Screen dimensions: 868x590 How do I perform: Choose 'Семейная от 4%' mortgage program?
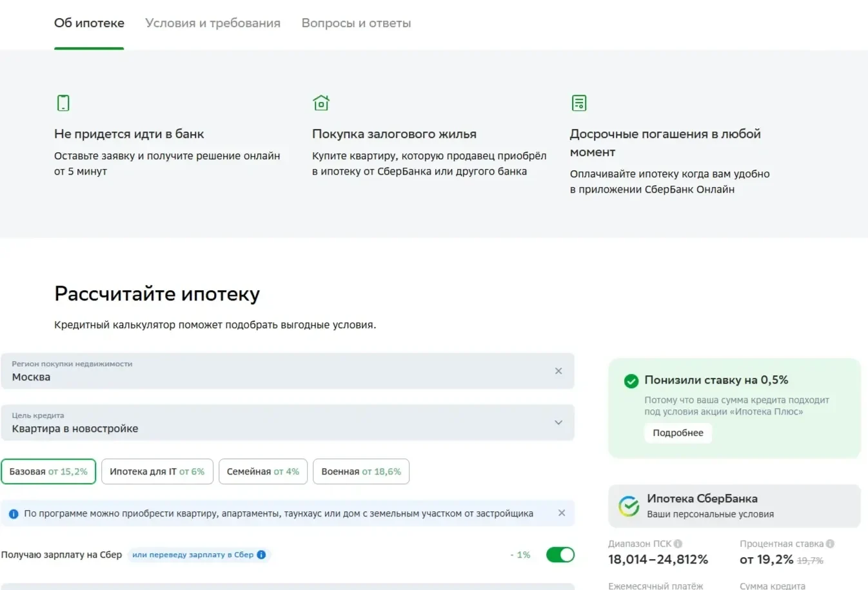(263, 471)
